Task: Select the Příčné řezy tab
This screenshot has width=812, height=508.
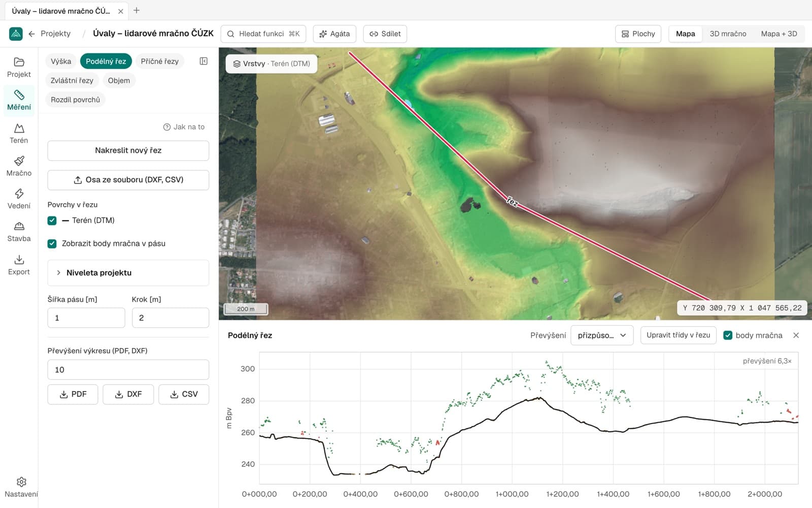Action: click(x=160, y=61)
